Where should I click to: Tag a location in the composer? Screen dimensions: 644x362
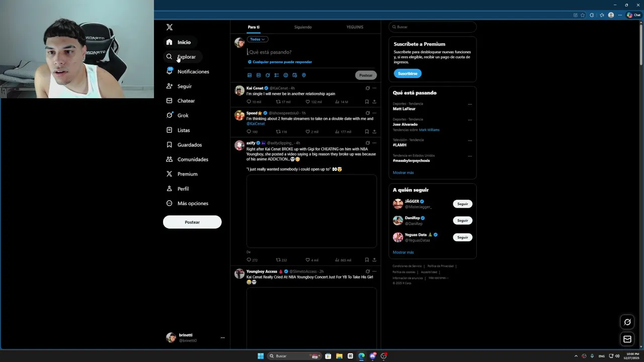click(304, 75)
